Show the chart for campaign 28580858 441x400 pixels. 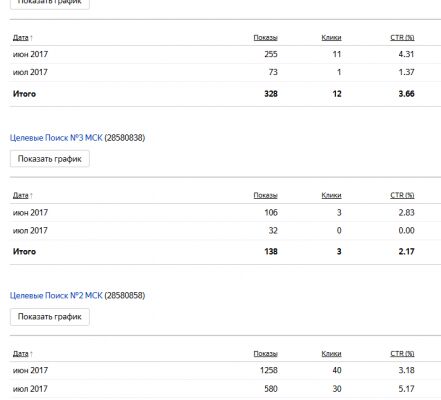coord(50,317)
